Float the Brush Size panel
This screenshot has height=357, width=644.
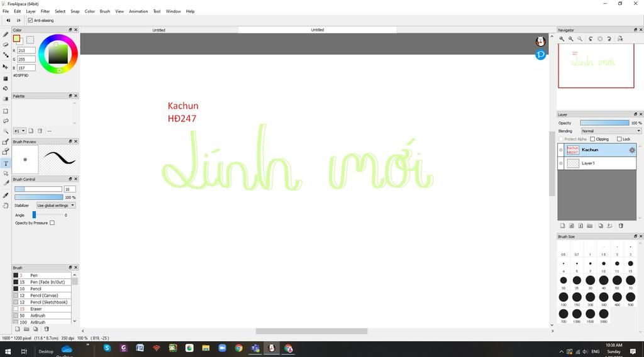[635, 236]
